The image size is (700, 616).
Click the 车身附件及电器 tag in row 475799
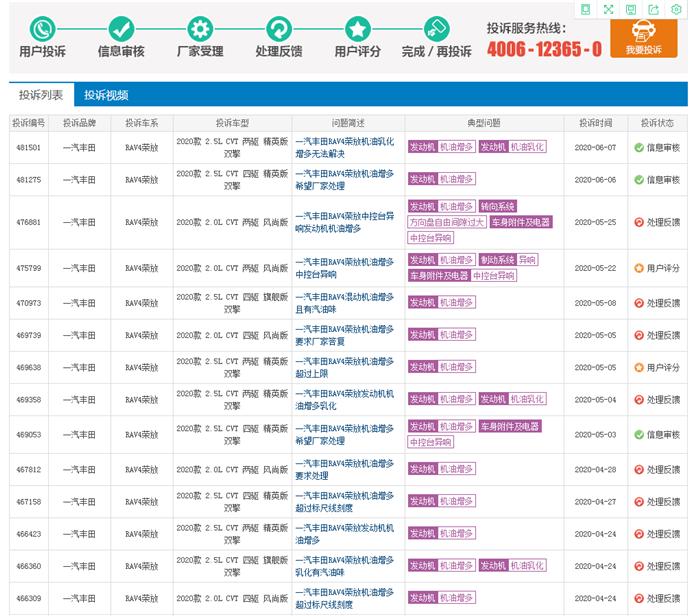[x=439, y=275]
